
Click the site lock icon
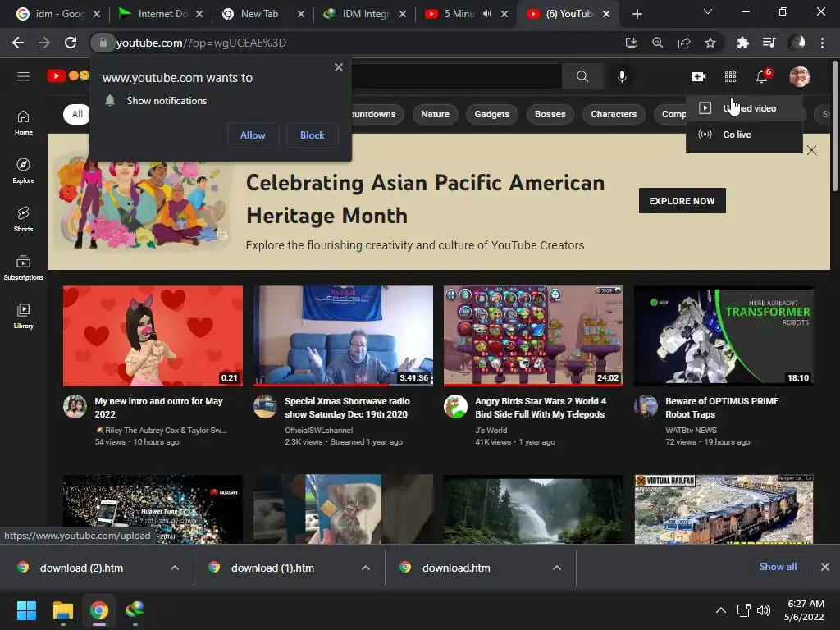pos(103,43)
